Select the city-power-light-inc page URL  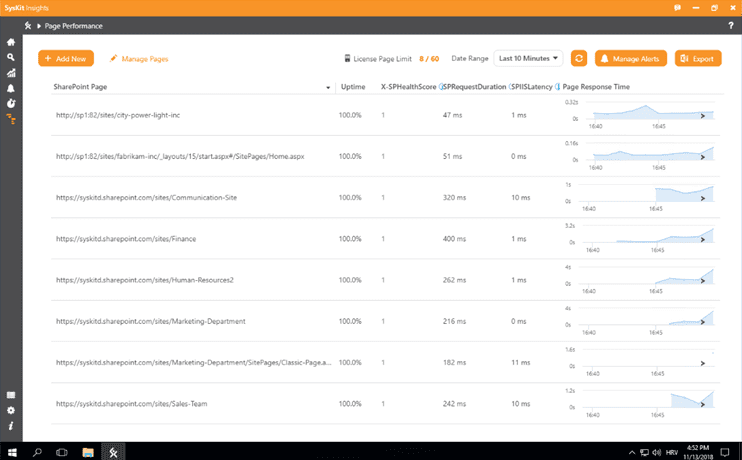point(118,115)
